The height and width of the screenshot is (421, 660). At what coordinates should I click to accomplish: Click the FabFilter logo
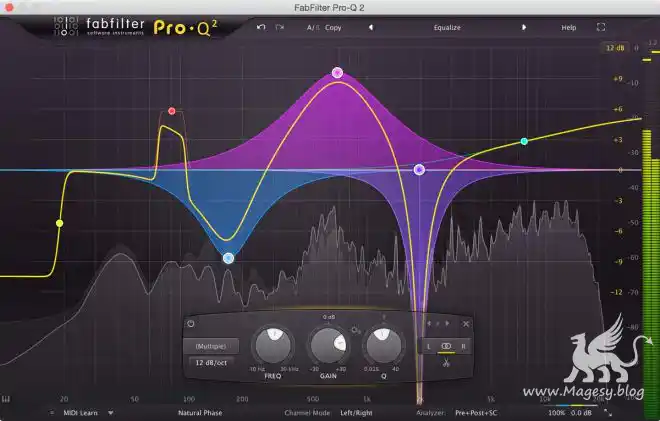[100, 27]
